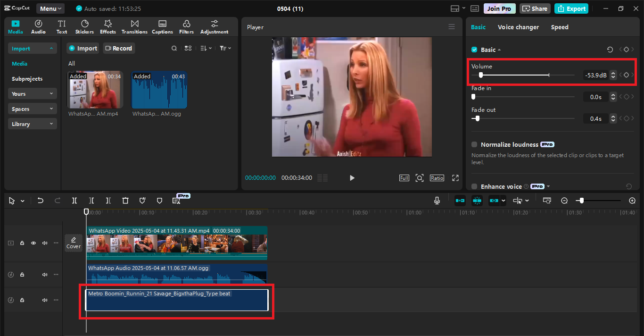Click the plain marker shield icon
Image resolution: width=644 pixels, height=336 pixels.
pos(159,201)
